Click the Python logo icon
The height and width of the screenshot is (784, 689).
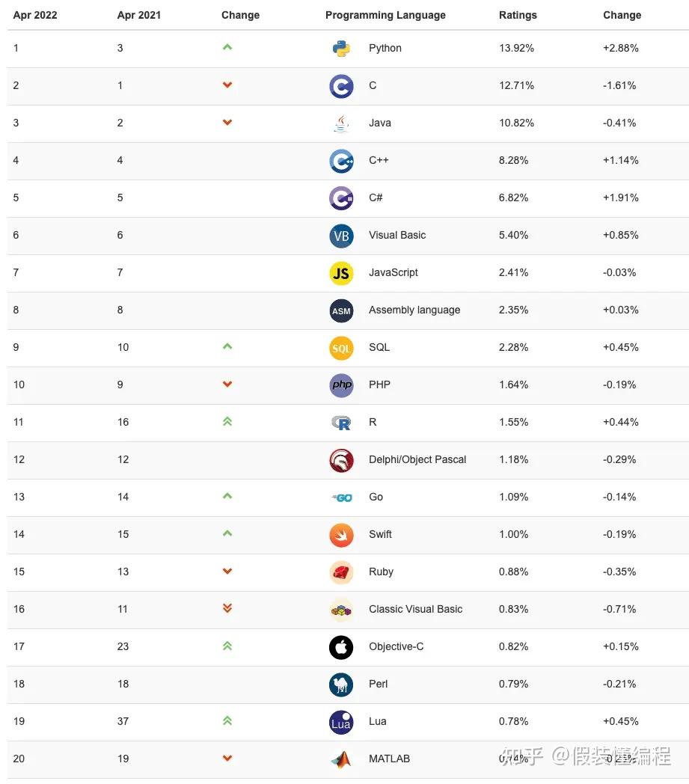341,49
